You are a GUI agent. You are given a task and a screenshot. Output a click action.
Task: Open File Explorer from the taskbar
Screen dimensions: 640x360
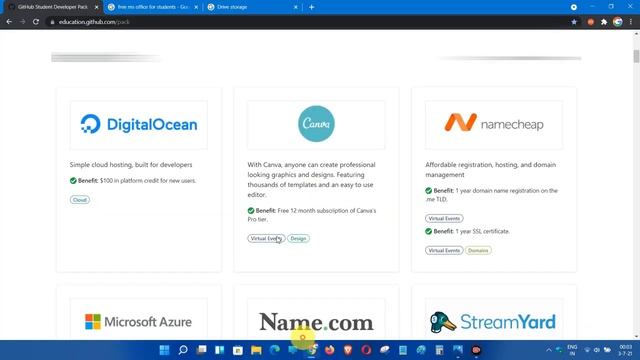pos(256,350)
